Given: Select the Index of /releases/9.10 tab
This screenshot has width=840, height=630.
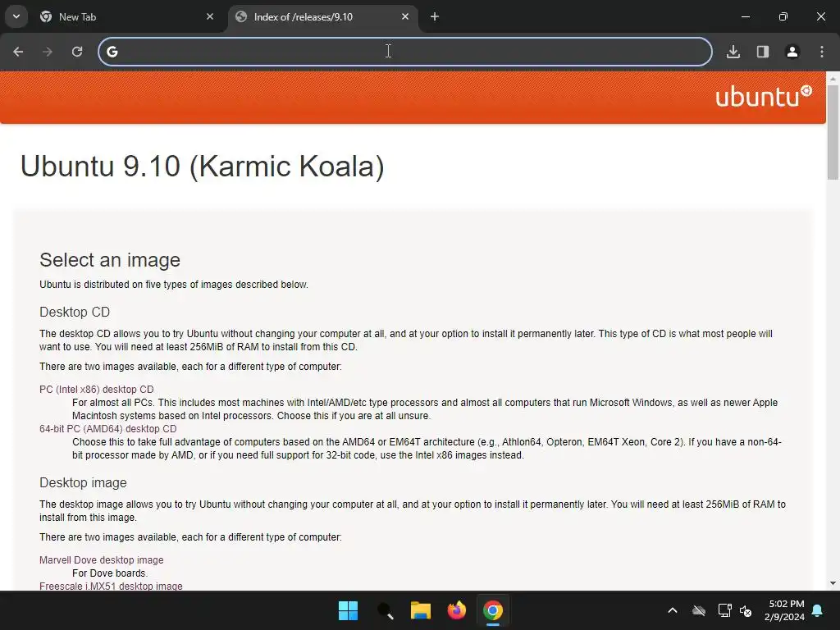Looking at the screenshot, I should 323,17.
